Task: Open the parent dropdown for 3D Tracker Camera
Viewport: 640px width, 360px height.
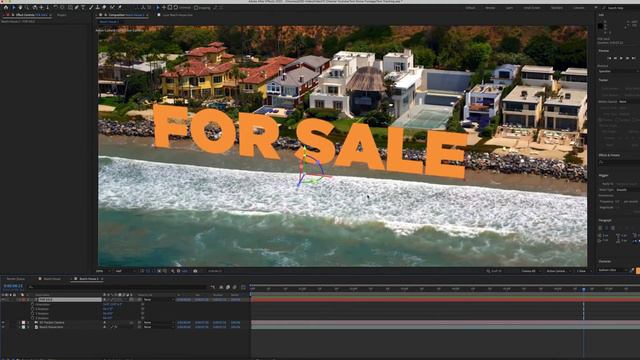Action: [x=158, y=322]
